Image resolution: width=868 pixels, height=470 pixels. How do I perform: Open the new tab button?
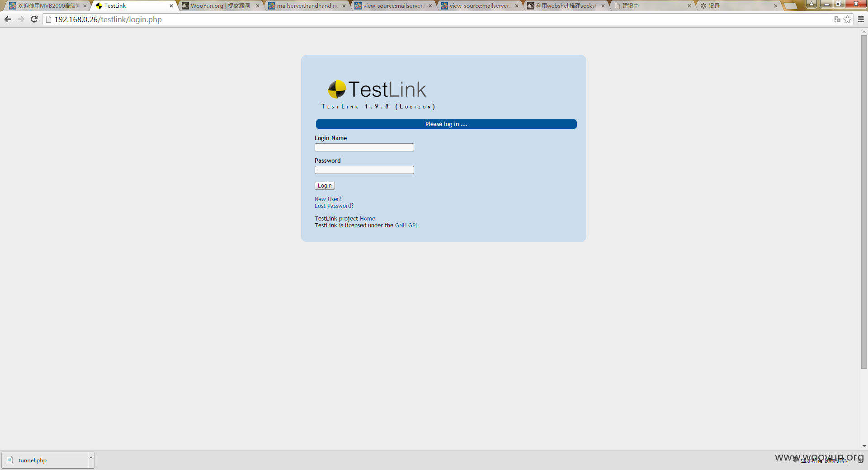pyautogui.click(x=791, y=6)
